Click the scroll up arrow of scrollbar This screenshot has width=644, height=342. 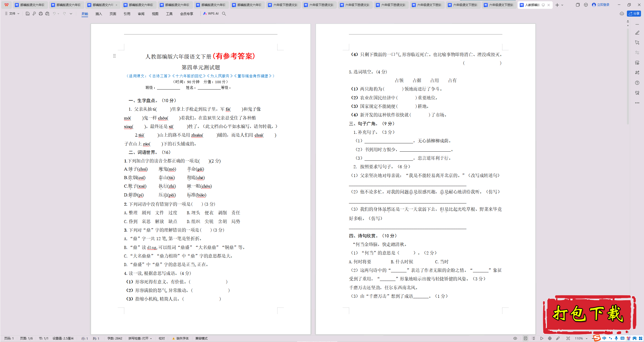(x=628, y=25)
